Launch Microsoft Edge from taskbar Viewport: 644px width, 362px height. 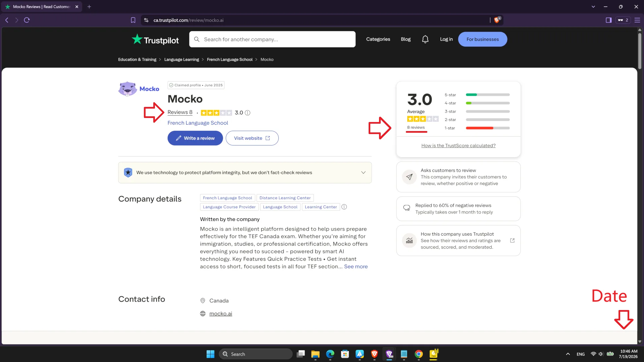[x=330, y=354]
